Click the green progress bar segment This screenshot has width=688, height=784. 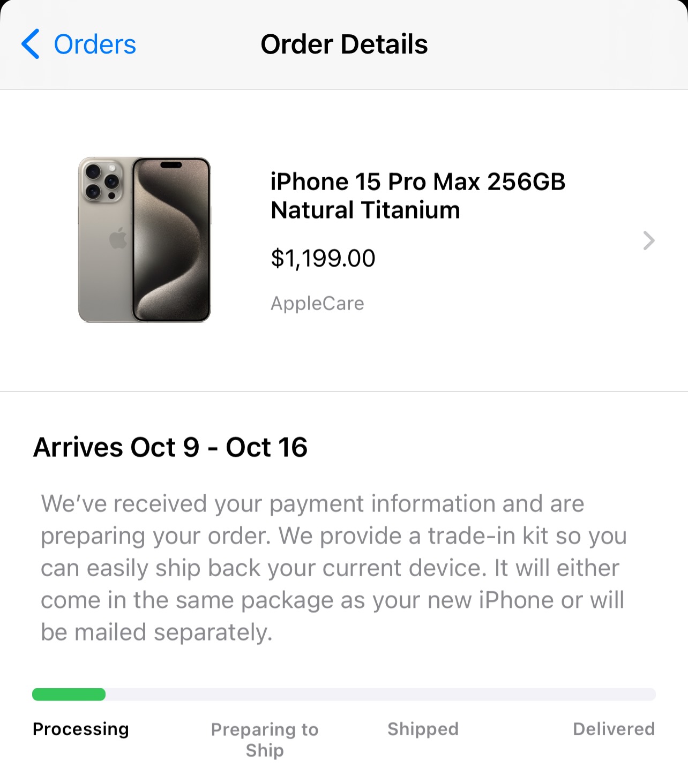[69, 695]
